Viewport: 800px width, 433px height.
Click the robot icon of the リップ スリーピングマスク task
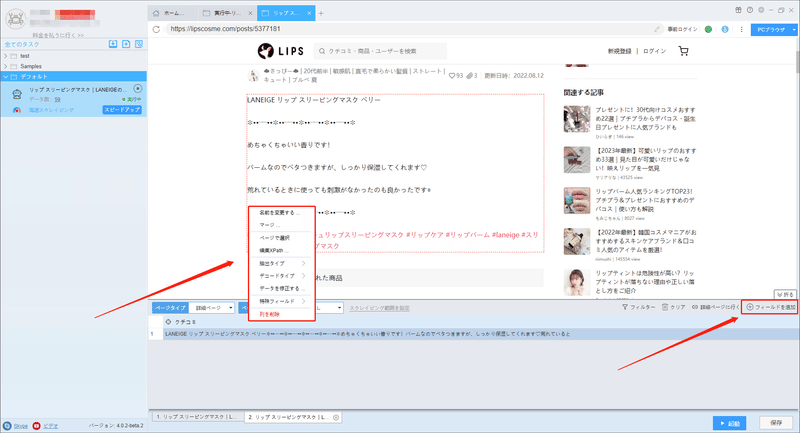point(17,94)
